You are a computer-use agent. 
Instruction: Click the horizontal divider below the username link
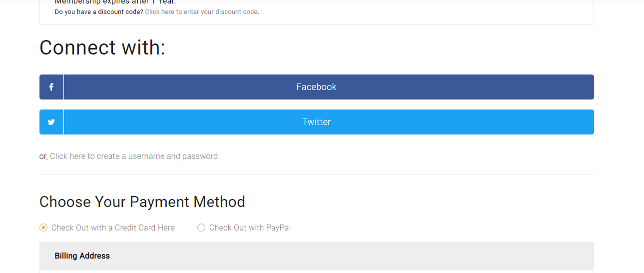coord(317,174)
